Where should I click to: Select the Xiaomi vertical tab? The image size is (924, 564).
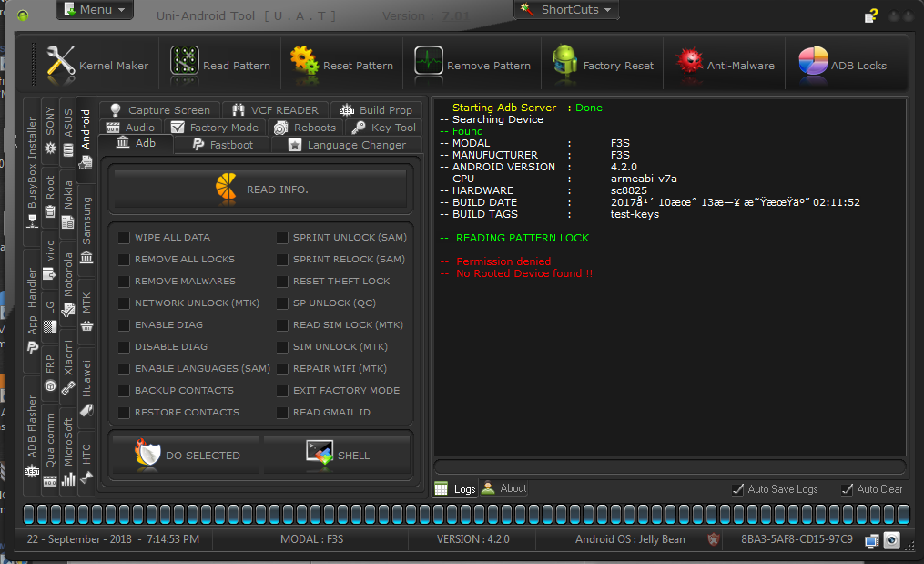pyautogui.click(x=68, y=365)
